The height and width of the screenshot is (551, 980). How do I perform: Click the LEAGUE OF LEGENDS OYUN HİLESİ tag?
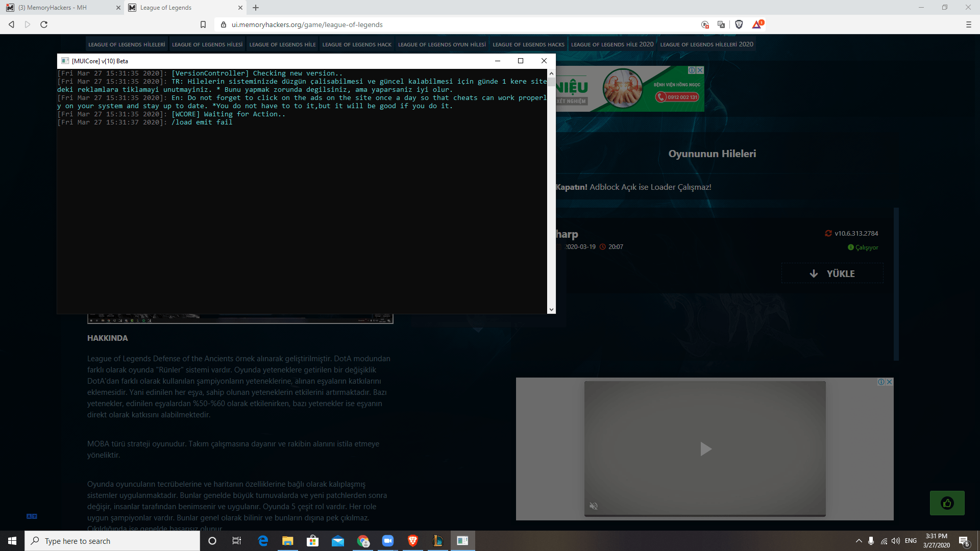pos(442,44)
